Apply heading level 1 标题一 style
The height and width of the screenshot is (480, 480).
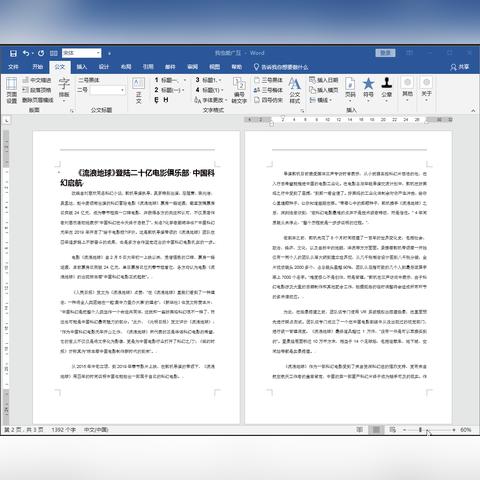click(170, 80)
